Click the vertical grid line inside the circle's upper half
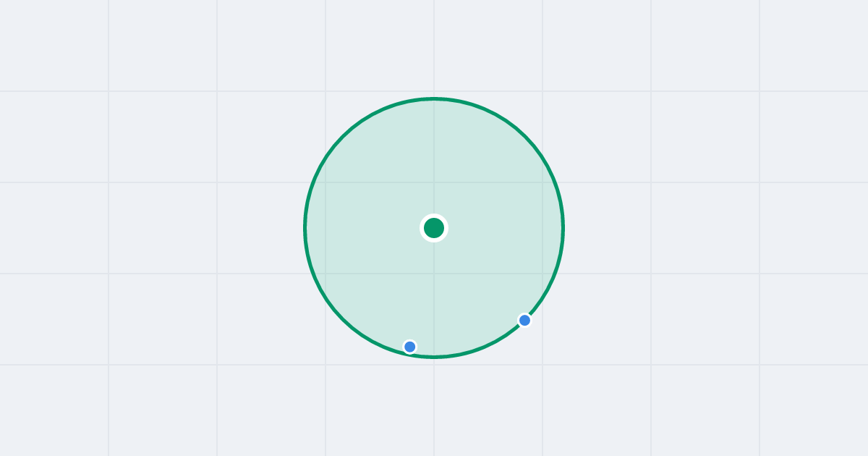 pyautogui.click(x=434, y=158)
